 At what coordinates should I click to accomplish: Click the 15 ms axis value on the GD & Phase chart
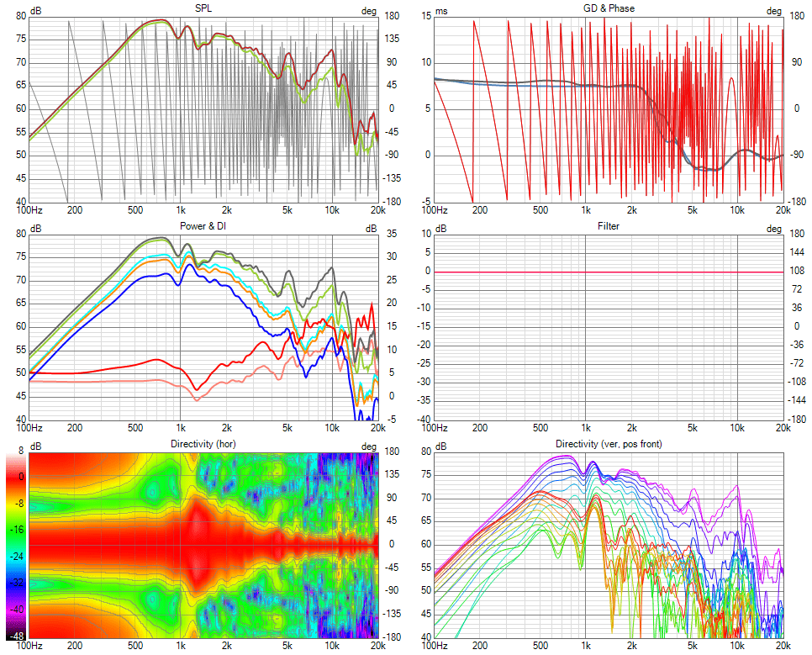tap(426, 16)
